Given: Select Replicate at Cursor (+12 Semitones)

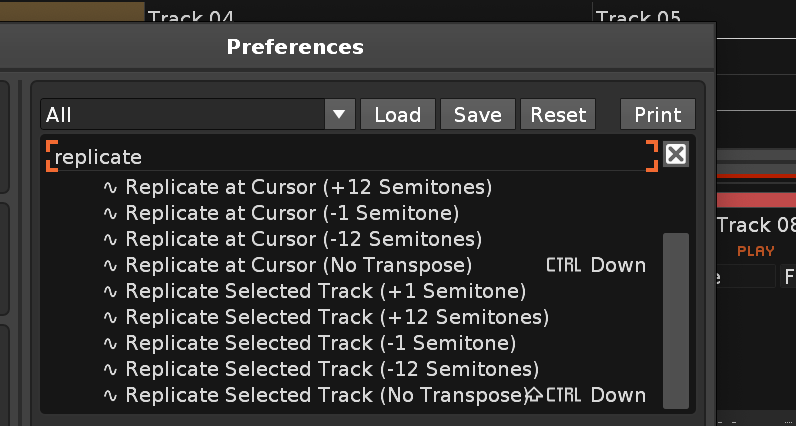Looking at the screenshot, I should pos(308,187).
